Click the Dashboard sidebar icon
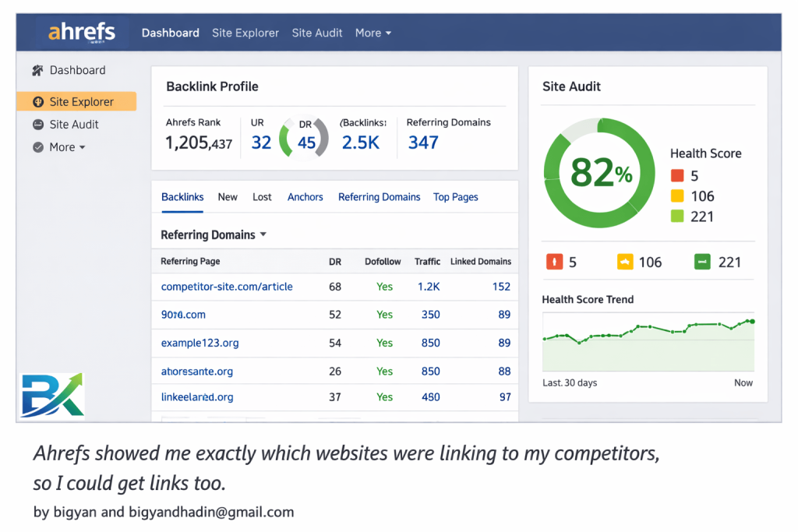 click(x=37, y=70)
